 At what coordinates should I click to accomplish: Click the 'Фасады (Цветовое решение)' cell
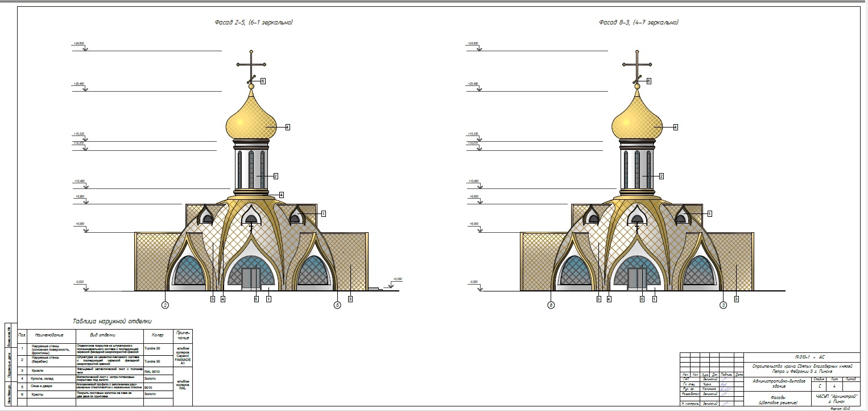[x=778, y=399]
